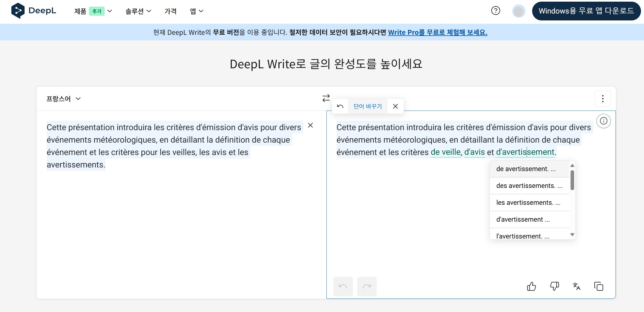Undo the change in the word-replace popup
Screen dimensions: 644x312
click(x=340, y=106)
